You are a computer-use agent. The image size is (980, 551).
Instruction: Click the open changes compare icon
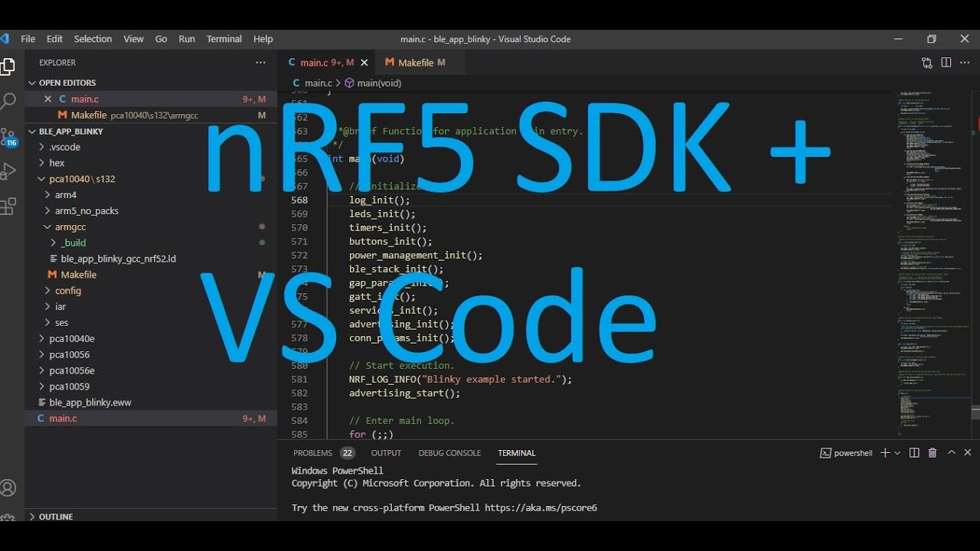(x=927, y=63)
